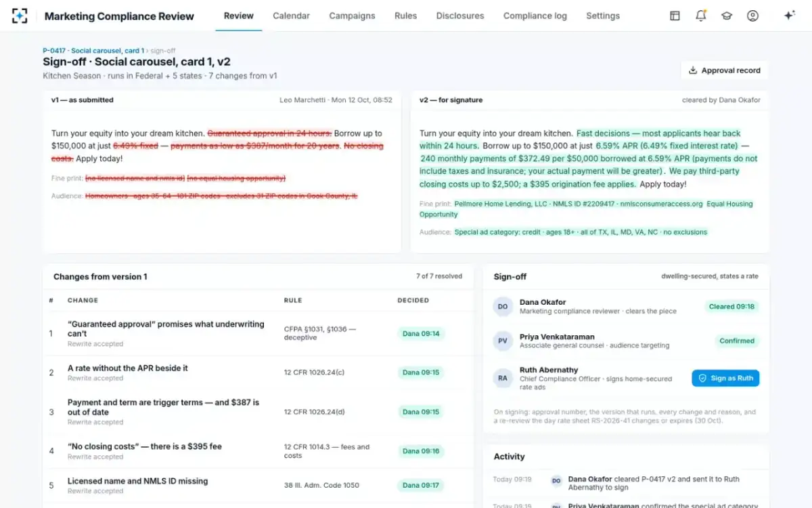Select "Licensed name and NMLS ID missing" row
The width and height of the screenshot is (812, 508).
258,485
